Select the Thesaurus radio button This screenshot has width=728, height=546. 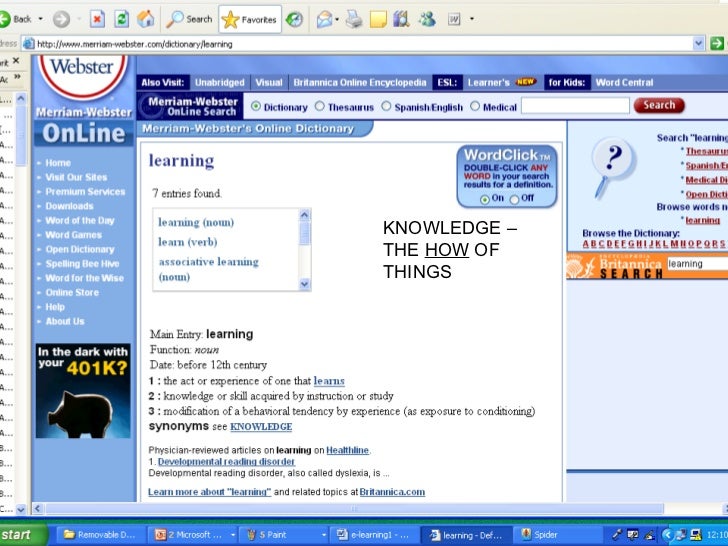click(x=319, y=106)
